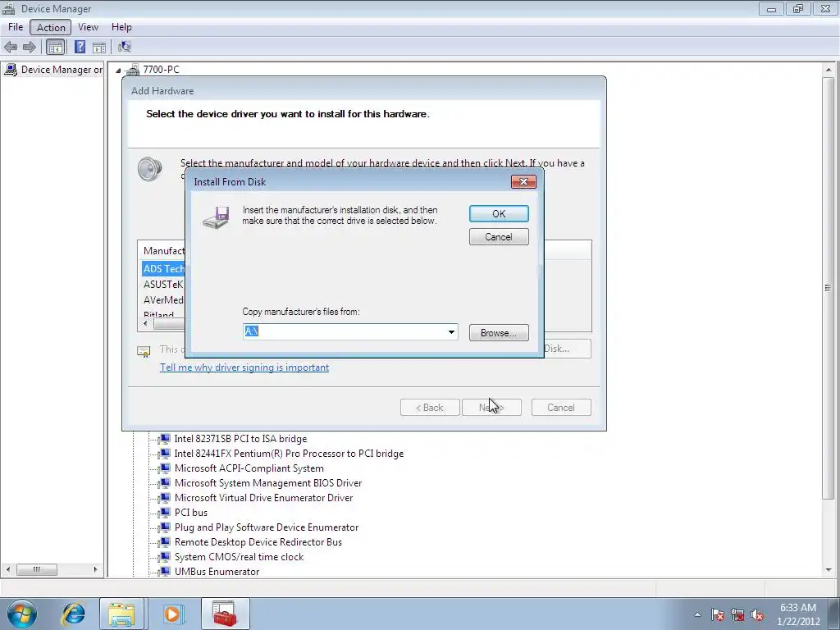Open Windows Explorer folder from taskbar
The image size is (840, 630).
pyautogui.click(x=121, y=614)
